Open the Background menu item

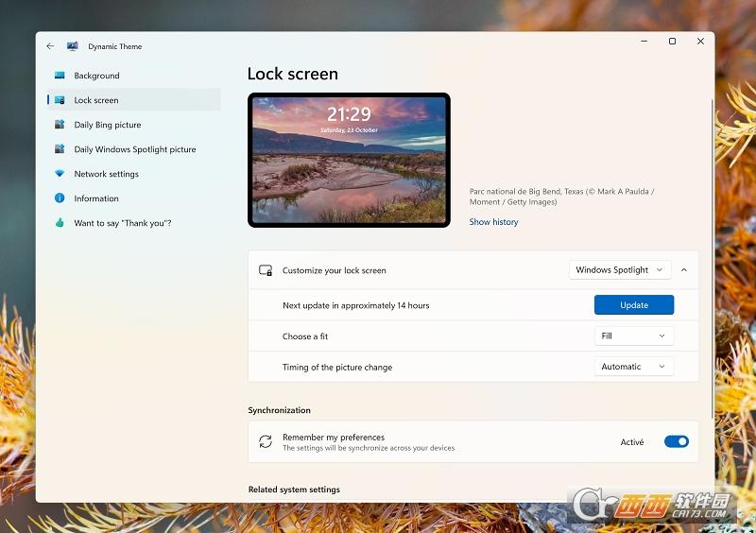click(x=134, y=76)
